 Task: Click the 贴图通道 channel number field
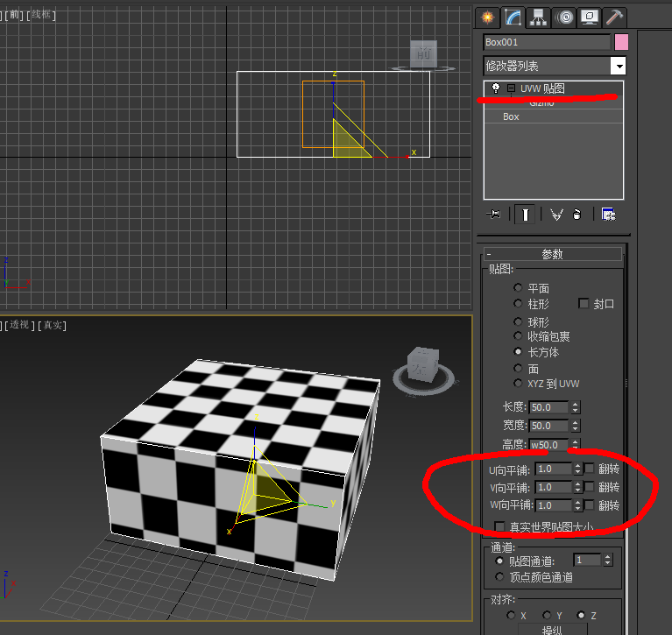(587, 560)
